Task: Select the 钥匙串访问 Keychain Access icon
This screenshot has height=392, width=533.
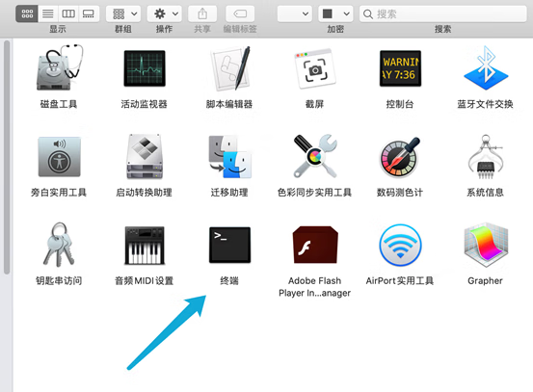Action: [x=59, y=245]
